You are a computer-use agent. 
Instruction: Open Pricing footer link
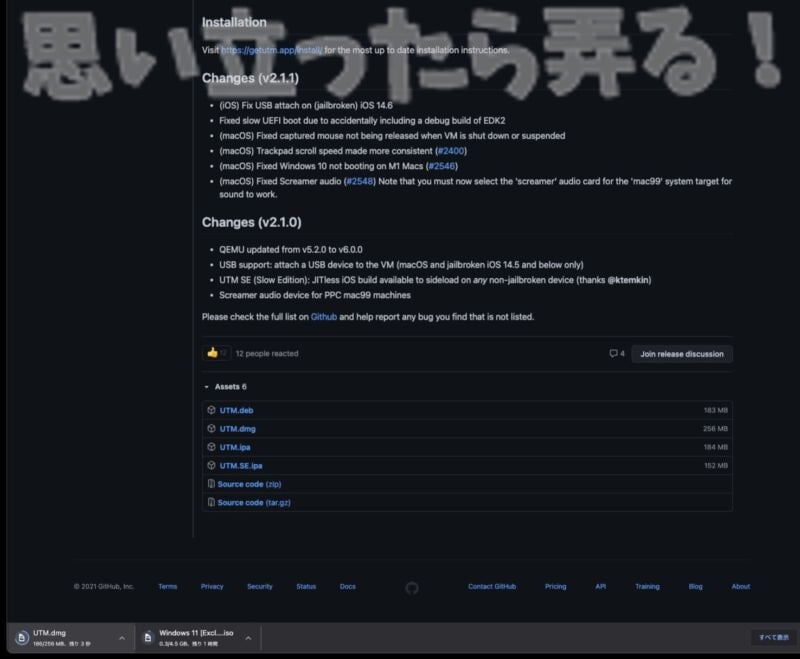coord(556,587)
